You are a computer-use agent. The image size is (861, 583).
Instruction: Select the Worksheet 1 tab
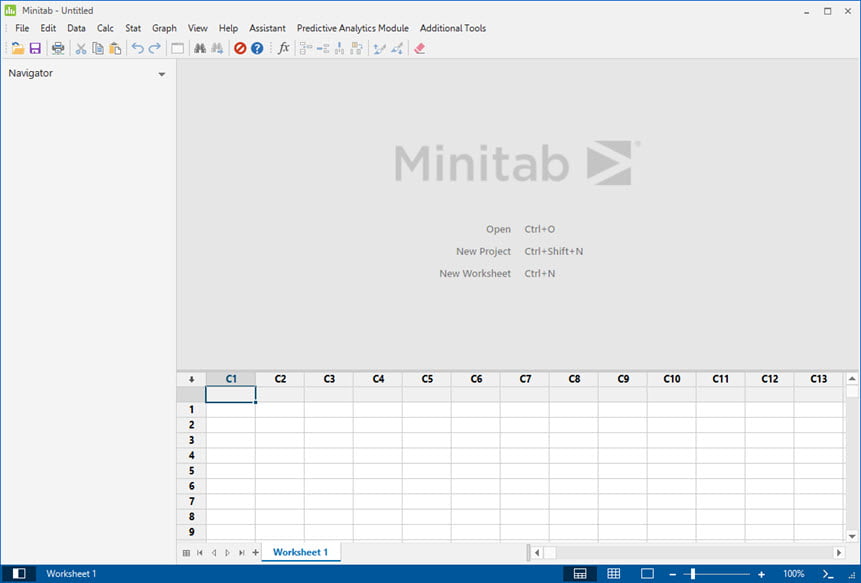click(x=300, y=552)
